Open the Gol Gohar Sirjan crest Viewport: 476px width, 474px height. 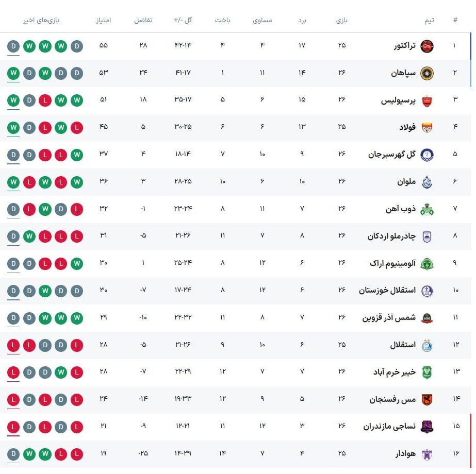tap(426, 154)
